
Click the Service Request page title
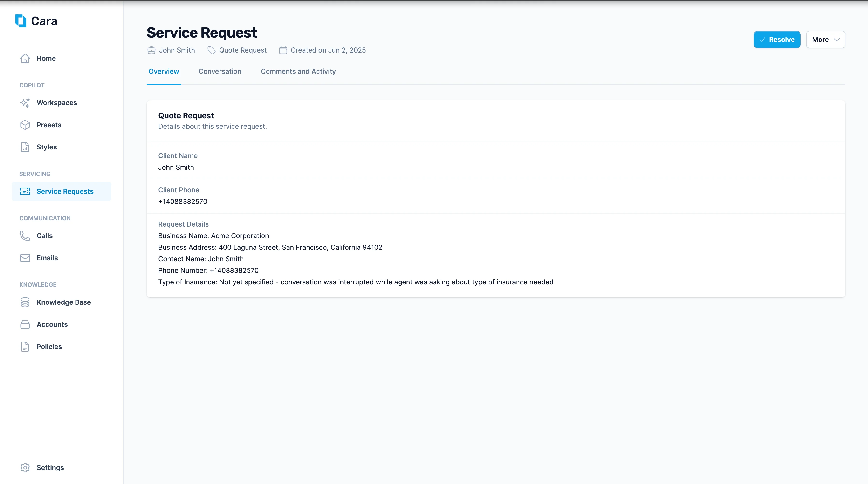(x=202, y=33)
